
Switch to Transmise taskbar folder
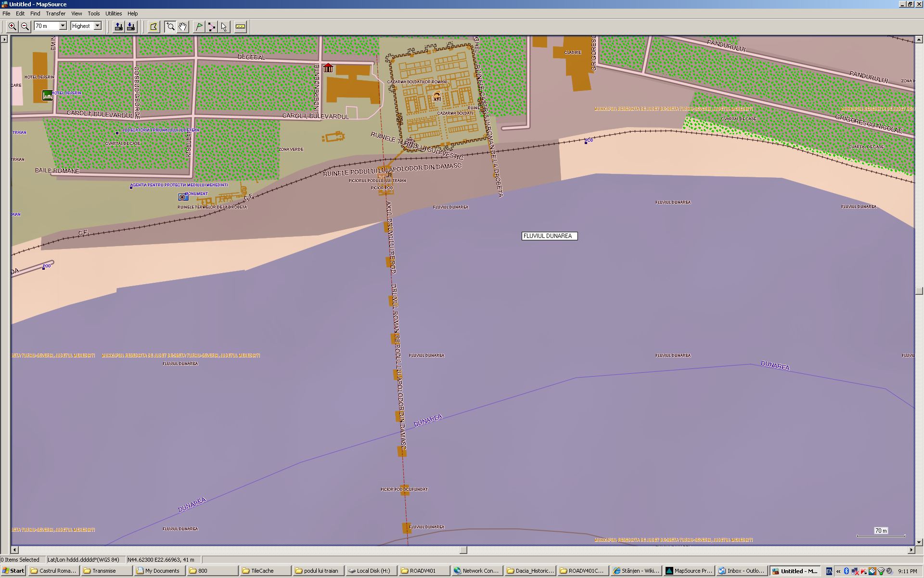pos(106,571)
